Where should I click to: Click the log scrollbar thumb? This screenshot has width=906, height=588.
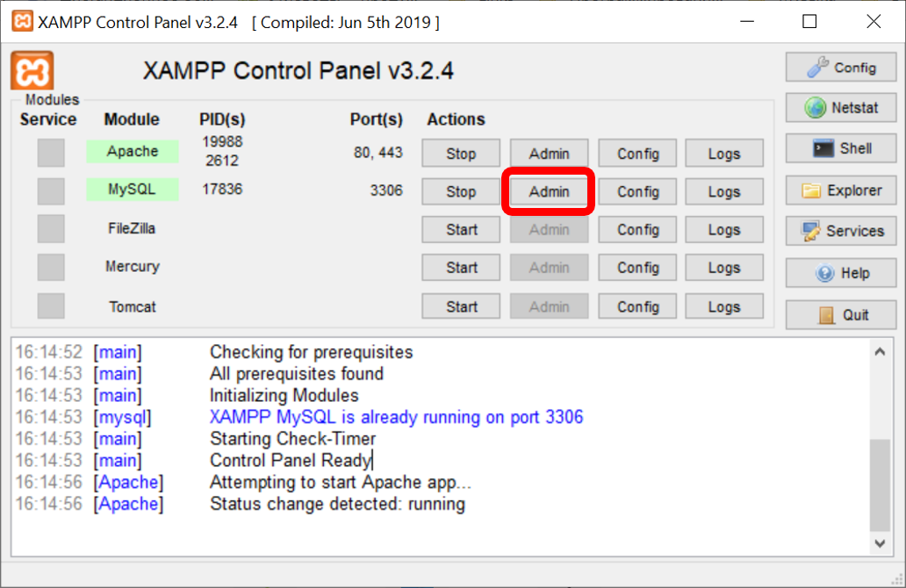[880, 485]
